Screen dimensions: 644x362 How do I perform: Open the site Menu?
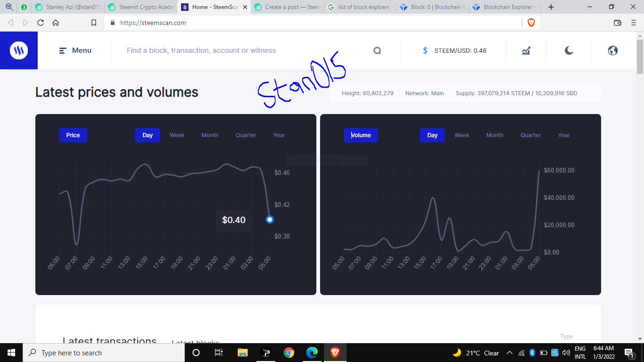75,50
